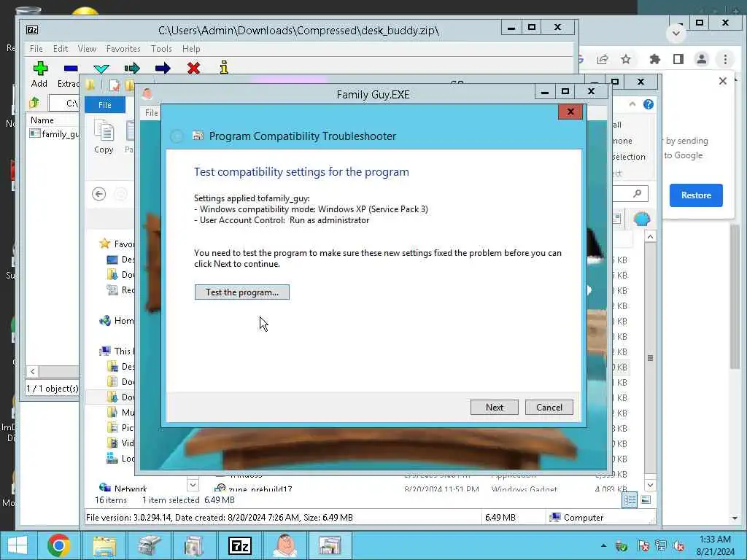747x560 pixels.
Task: Open the Favorites menu in 7-Zip
Action: pyautogui.click(x=123, y=49)
